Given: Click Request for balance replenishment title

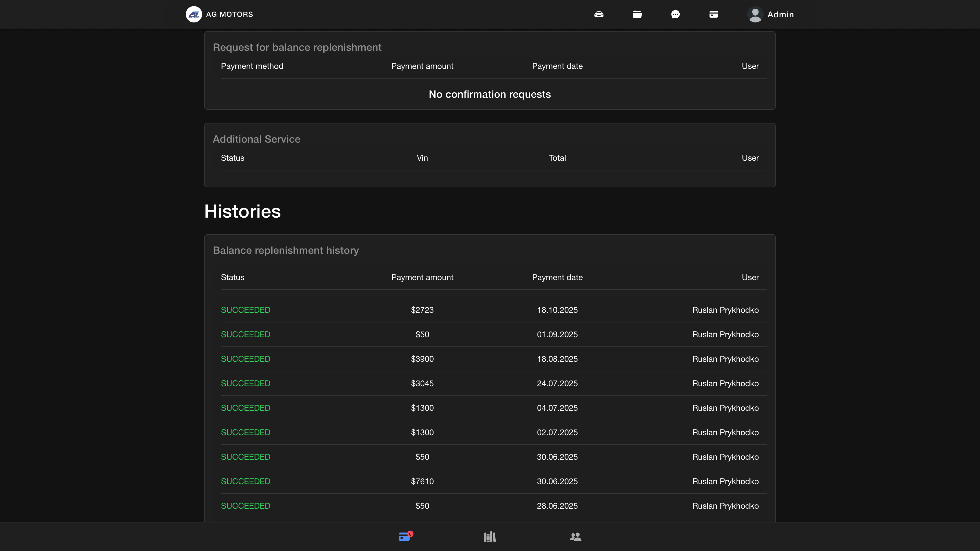Looking at the screenshot, I should coord(297,47).
